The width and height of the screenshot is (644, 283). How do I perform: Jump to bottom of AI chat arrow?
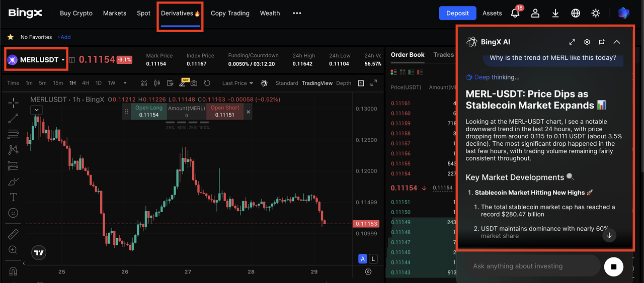click(x=609, y=235)
